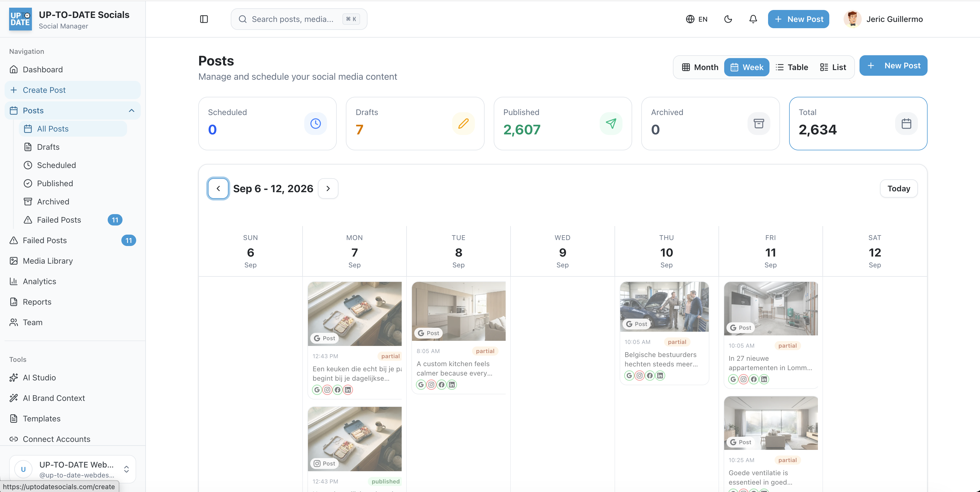The image size is (980, 492).
Task: Open Archived posts in sidebar
Action: point(73,202)
